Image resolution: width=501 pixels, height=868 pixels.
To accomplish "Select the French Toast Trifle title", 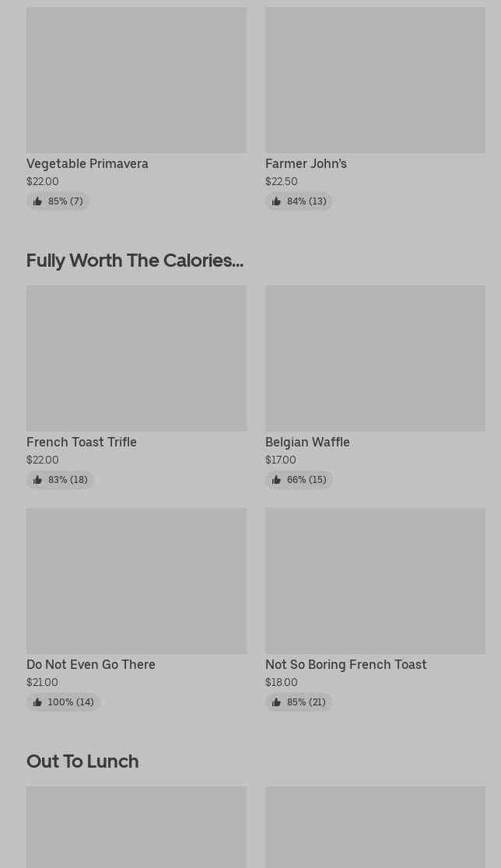I will click(x=82, y=443).
